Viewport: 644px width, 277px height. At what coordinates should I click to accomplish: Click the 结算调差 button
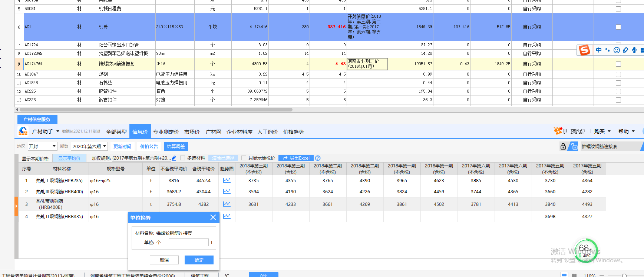(x=176, y=147)
